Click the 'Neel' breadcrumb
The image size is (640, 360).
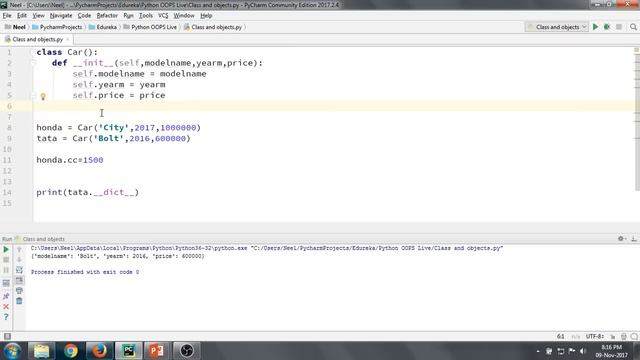pos(15,27)
